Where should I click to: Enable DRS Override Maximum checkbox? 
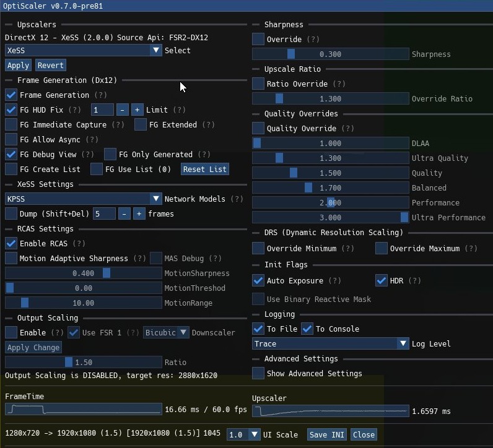coord(382,249)
